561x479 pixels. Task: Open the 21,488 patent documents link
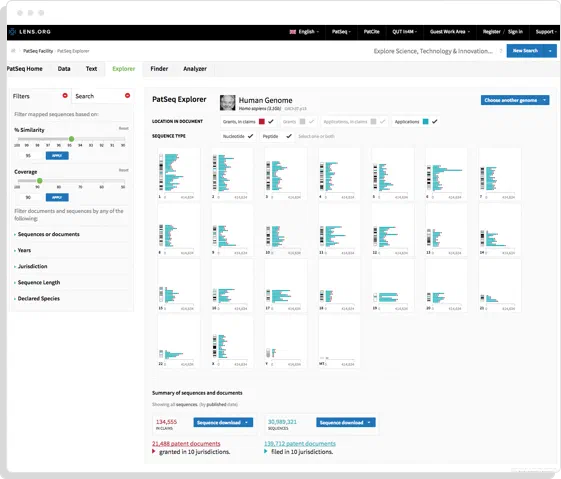pyautogui.click(x=186, y=444)
